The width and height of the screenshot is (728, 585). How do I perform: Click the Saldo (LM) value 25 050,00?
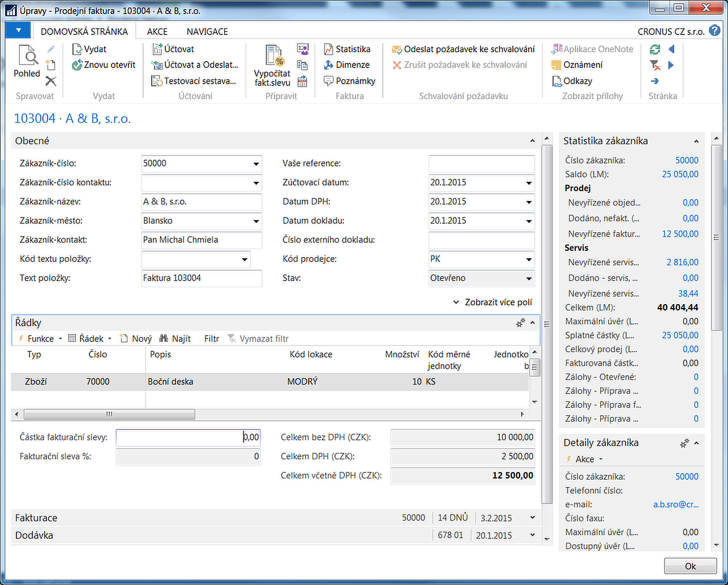coord(680,174)
